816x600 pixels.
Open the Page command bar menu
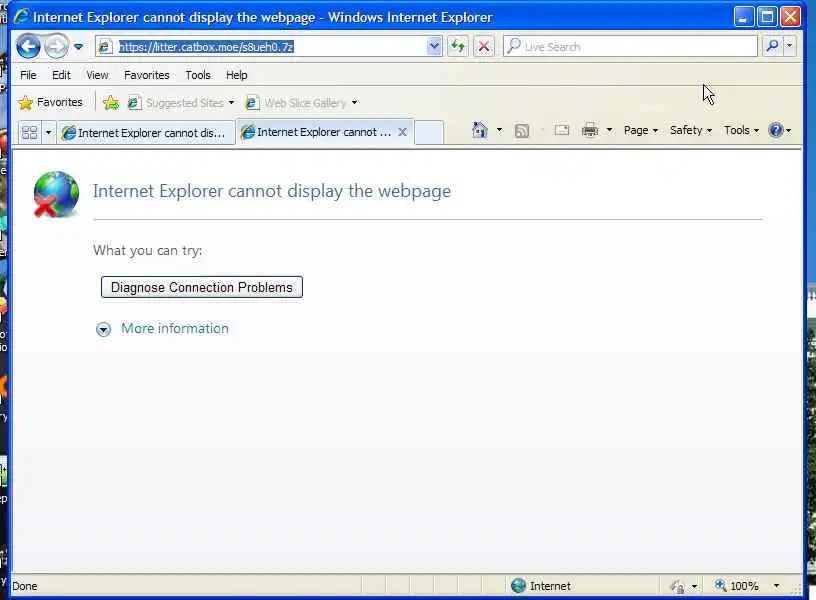pos(641,130)
